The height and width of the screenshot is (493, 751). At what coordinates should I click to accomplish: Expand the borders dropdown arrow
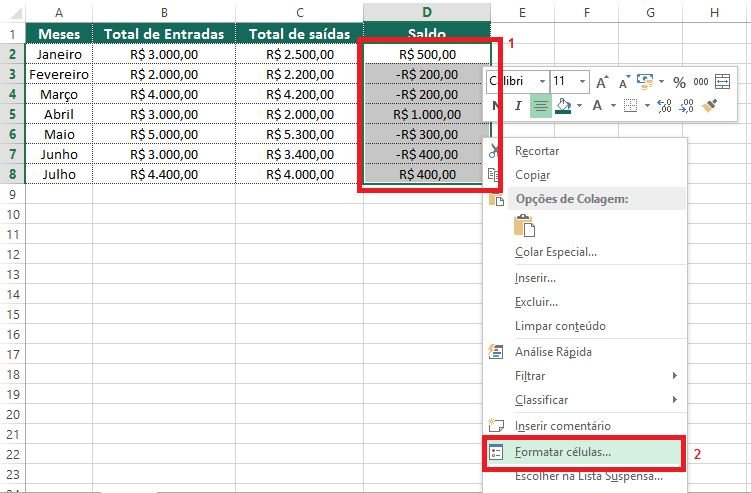click(646, 106)
